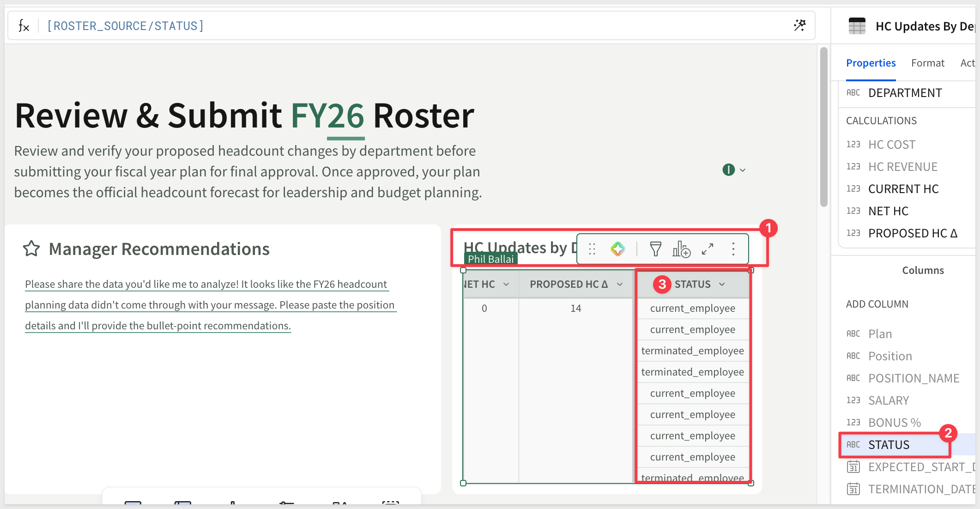Click the formula bar input field
The width and height of the screenshot is (980, 509).
[411, 25]
